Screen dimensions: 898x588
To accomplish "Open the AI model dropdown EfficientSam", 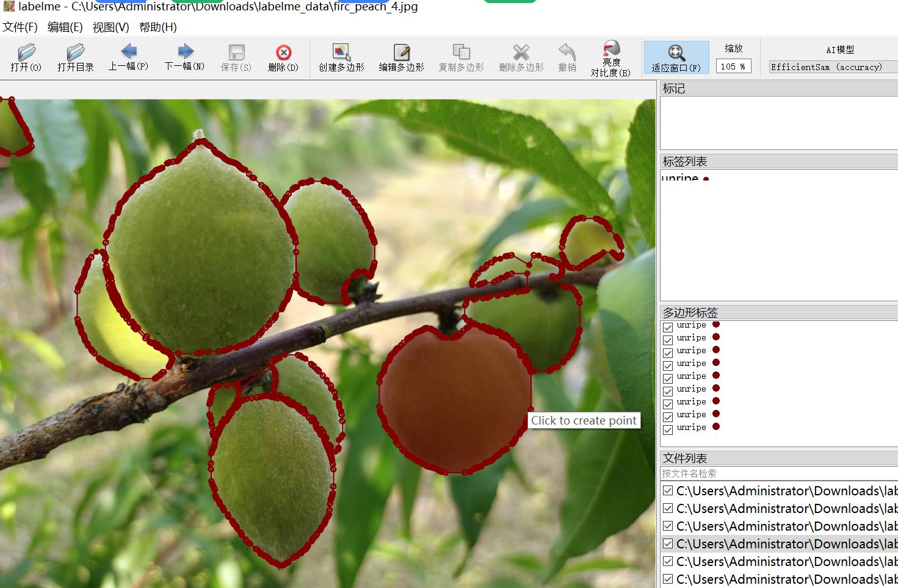I will (x=833, y=67).
